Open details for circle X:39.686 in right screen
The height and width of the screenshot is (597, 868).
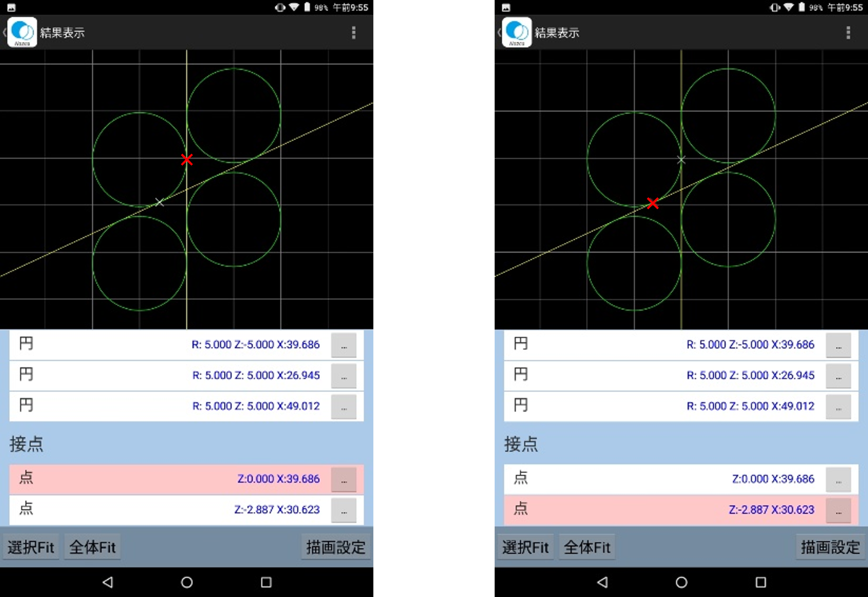click(838, 345)
